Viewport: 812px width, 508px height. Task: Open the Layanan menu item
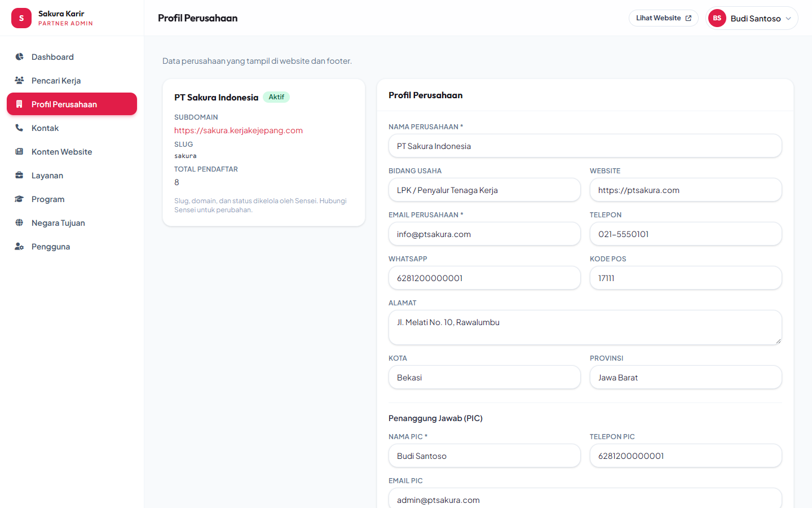click(72, 176)
